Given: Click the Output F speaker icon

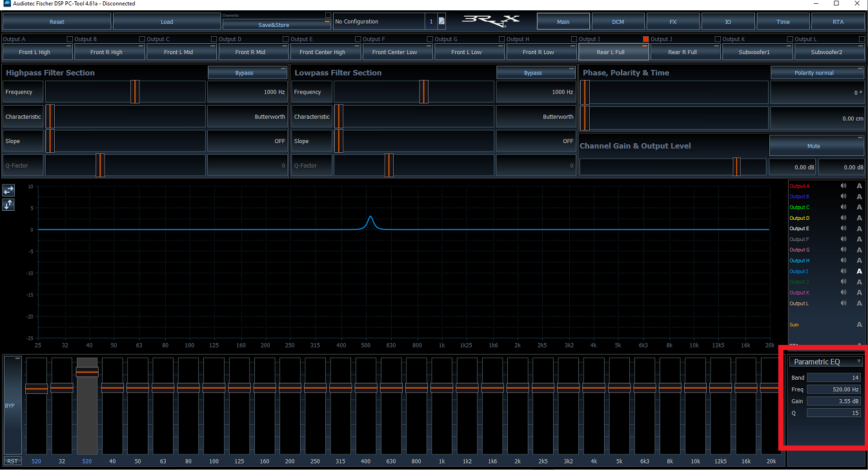Looking at the screenshot, I should point(843,239).
